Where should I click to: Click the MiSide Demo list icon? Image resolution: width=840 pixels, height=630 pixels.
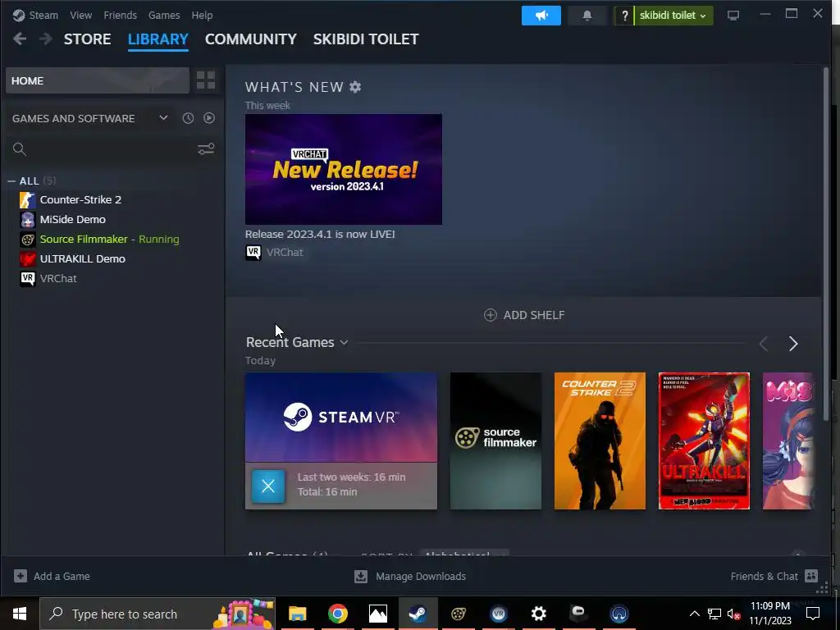click(28, 220)
